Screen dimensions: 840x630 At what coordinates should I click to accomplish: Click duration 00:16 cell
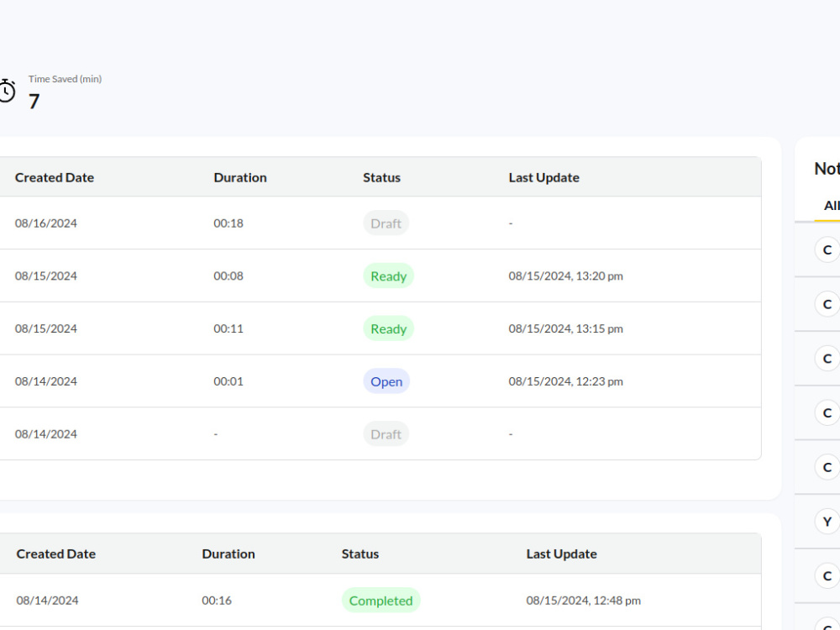pos(217,601)
